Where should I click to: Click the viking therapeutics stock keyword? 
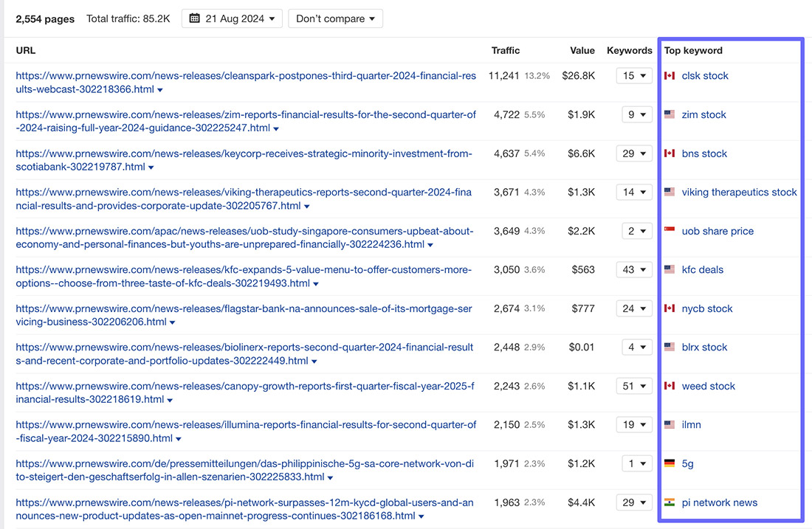pyautogui.click(x=739, y=192)
